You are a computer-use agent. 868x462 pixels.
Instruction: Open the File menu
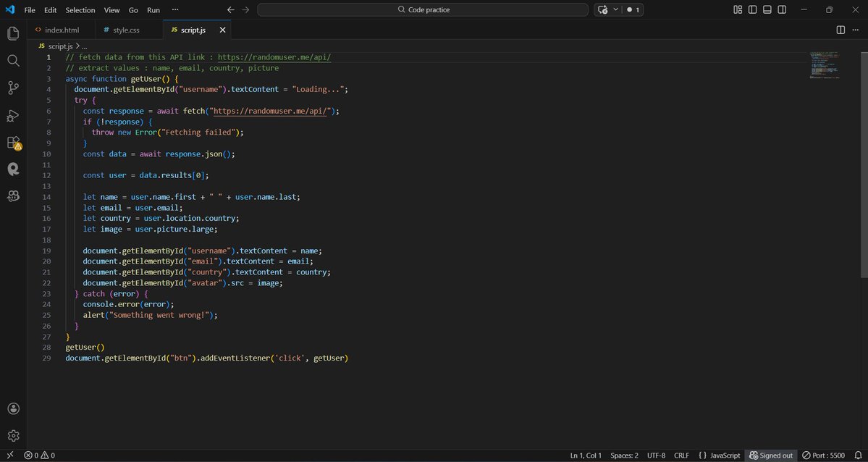[30, 10]
